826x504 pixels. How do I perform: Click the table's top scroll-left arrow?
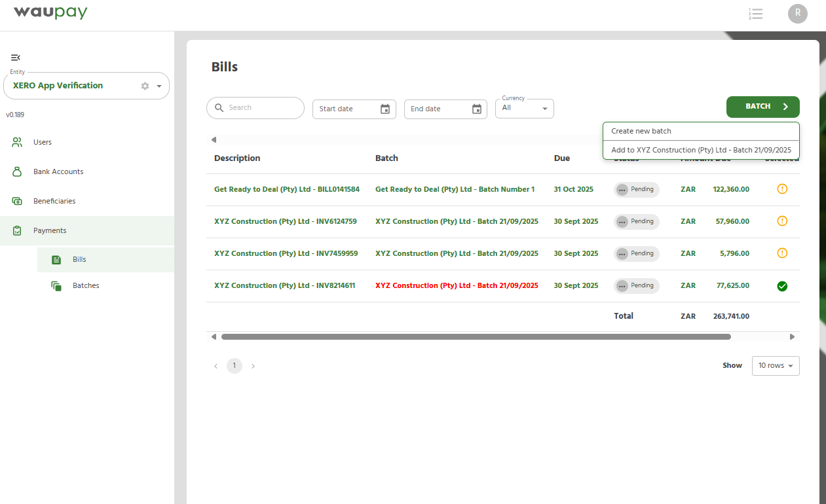(214, 139)
